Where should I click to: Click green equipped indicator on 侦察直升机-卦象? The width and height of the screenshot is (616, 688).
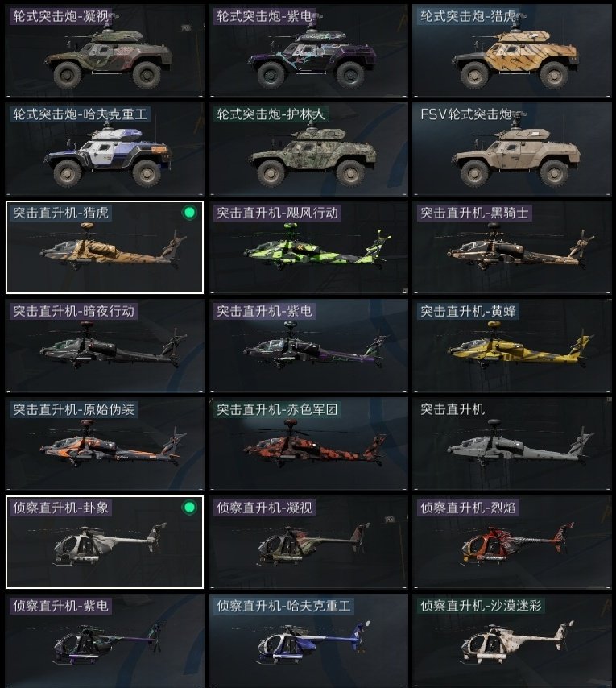coord(189,508)
